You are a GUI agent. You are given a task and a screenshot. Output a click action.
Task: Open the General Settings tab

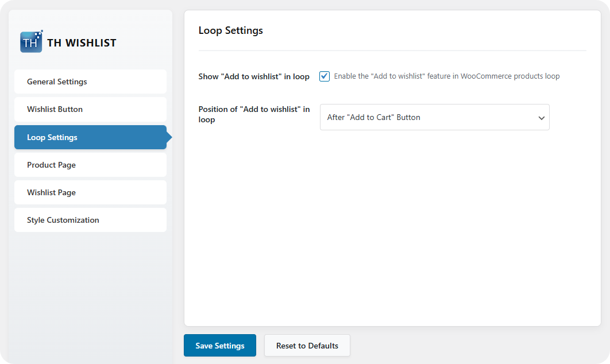(x=90, y=82)
